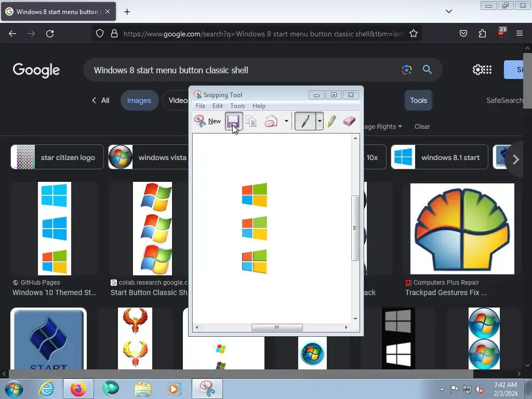Open Save to Pocket icon
Screen dimensions: 532x399
463,34
